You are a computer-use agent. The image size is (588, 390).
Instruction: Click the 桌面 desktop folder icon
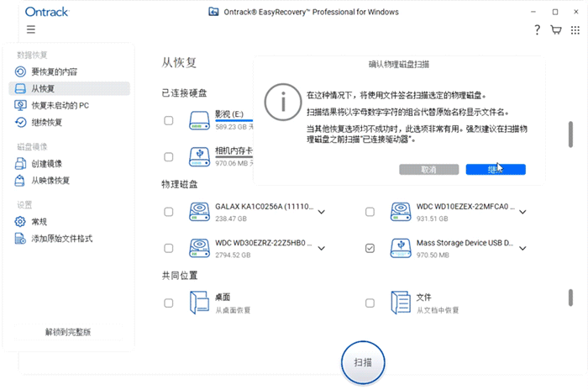click(199, 303)
